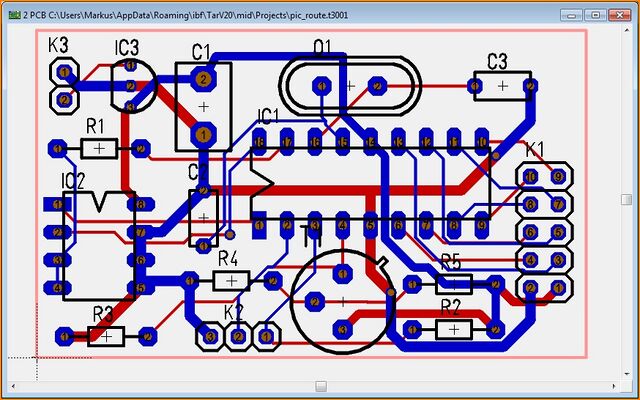640x400 pixels.
Task: Select pad 3 of connector K2
Action: point(210,337)
